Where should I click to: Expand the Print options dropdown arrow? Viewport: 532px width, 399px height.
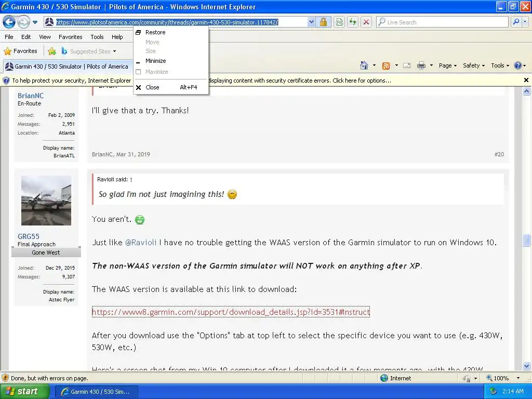[431, 65]
